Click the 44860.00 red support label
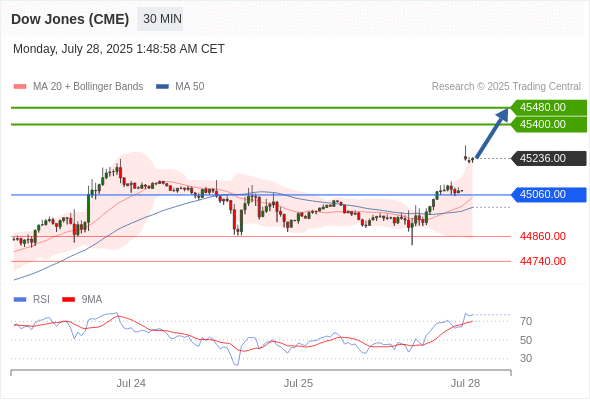 point(543,236)
